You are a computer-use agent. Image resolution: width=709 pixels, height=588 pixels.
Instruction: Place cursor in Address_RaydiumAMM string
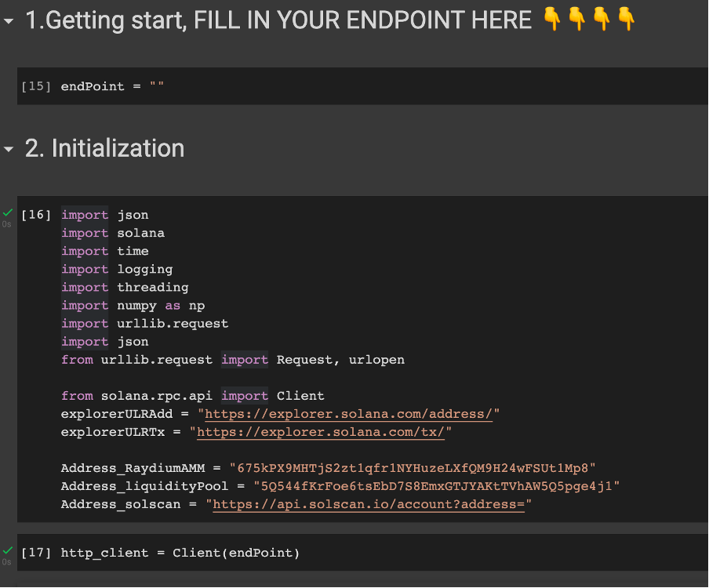click(413, 468)
